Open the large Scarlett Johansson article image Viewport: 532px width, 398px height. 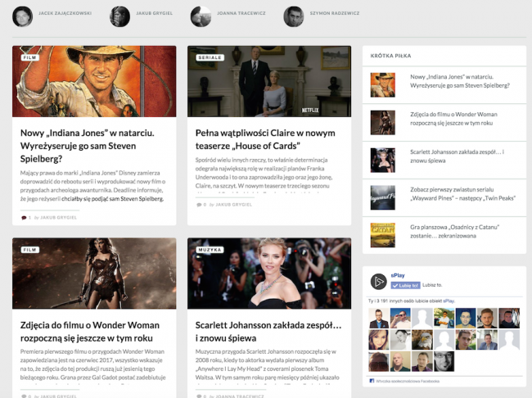click(x=269, y=274)
